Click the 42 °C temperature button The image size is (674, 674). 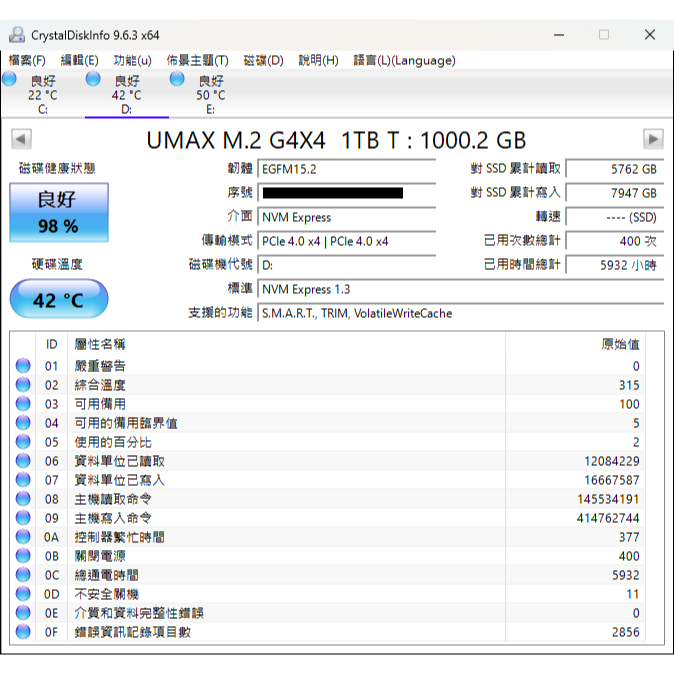58,300
